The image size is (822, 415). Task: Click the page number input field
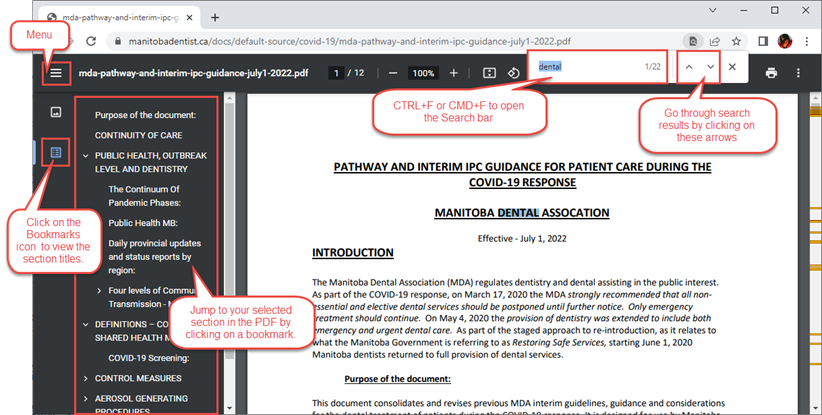(x=337, y=73)
